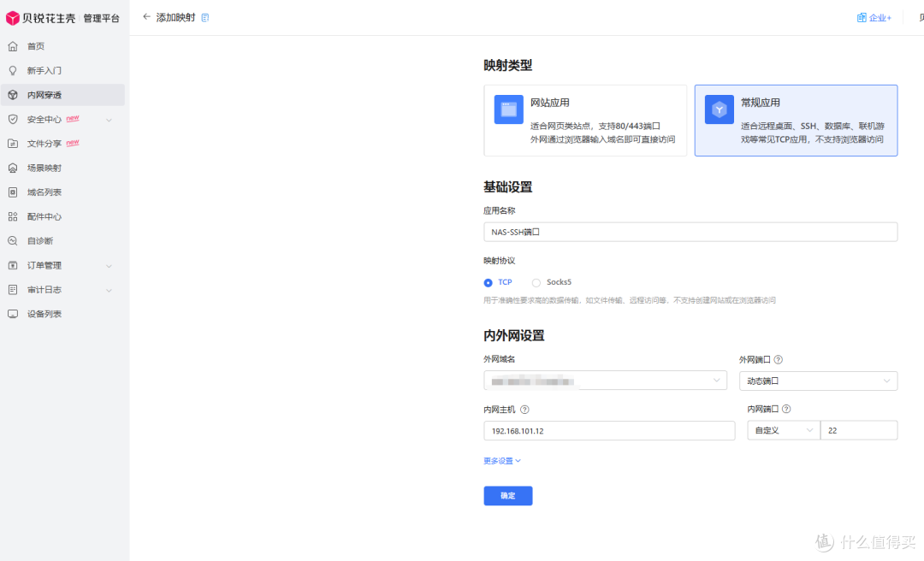Click the 配件中心 grid icon
924x561 pixels.
tap(12, 216)
